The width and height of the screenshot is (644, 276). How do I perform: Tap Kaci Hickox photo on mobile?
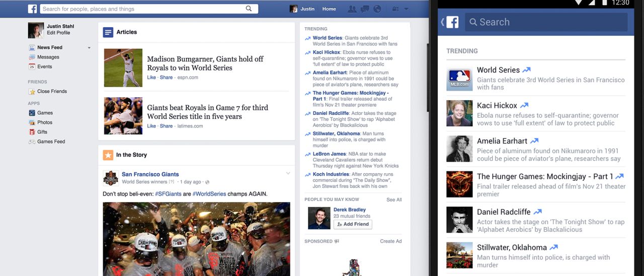tap(459, 113)
